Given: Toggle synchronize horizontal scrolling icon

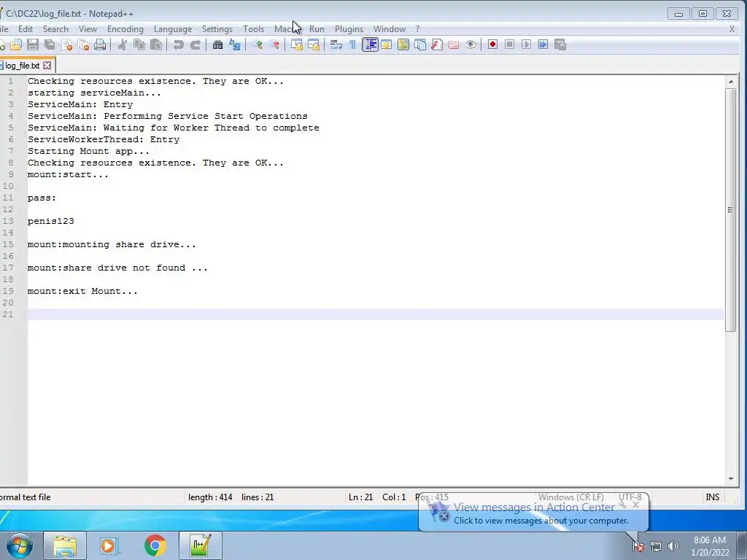Looking at the screenshot, I should click(314, 44).
